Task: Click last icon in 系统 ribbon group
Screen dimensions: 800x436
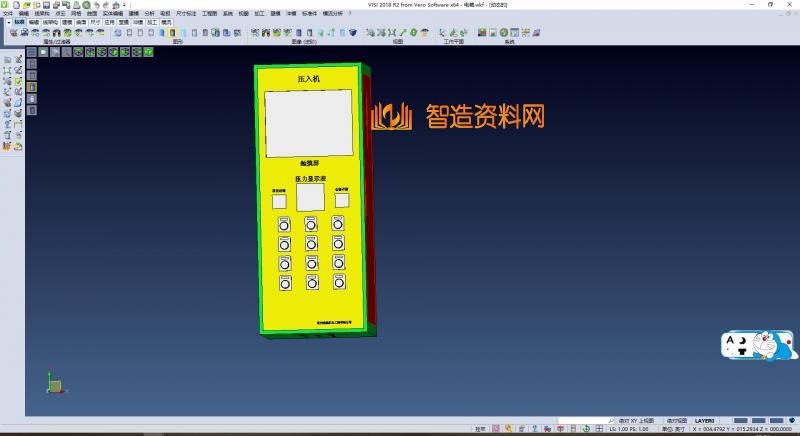Action: click(x=536, y=33)
